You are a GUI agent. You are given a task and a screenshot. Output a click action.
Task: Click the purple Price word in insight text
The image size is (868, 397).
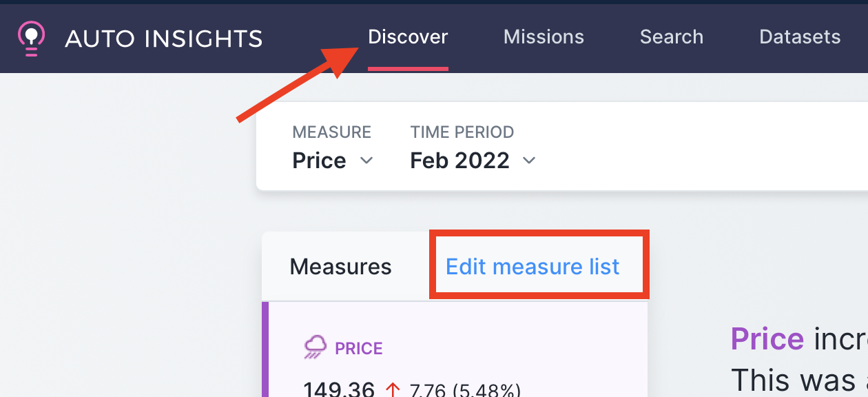[x=767, y=339]
